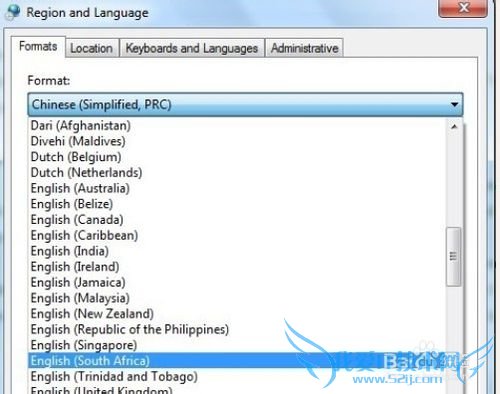
Task: Pick English (Caribbean) from the list
Action: (237, 235)
